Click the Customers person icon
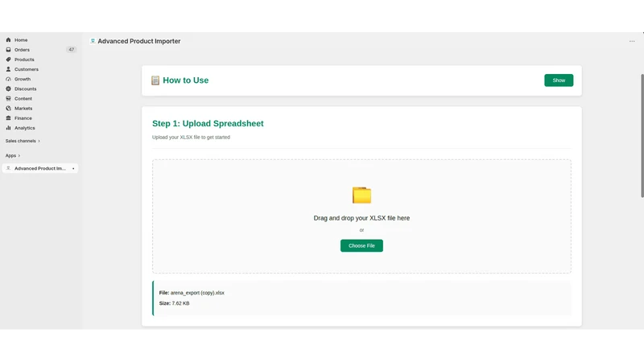Screen dimensions: 644x362 8,69
